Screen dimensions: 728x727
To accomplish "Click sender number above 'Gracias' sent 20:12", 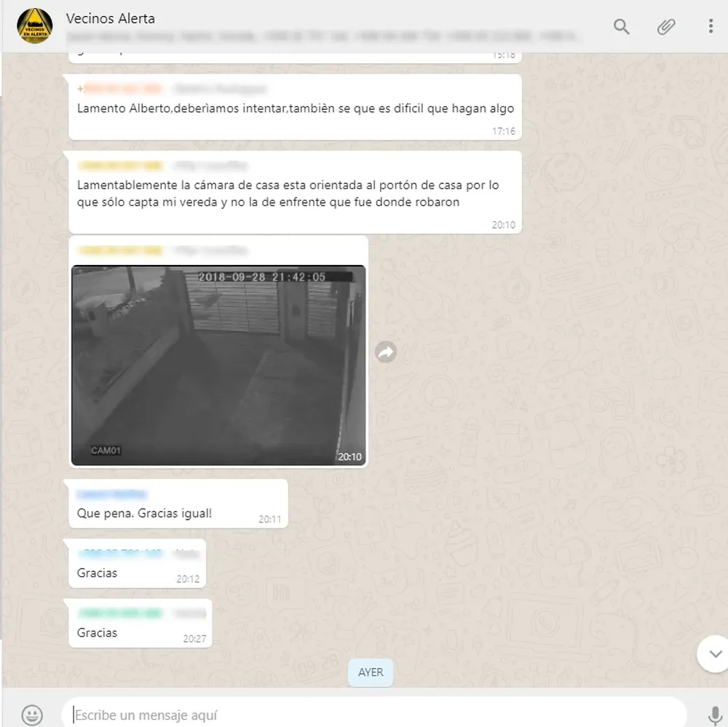I will (120, 554).
